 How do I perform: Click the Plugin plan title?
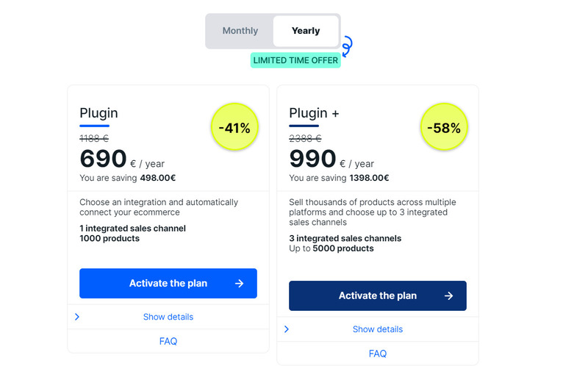[x=98, y=113]
